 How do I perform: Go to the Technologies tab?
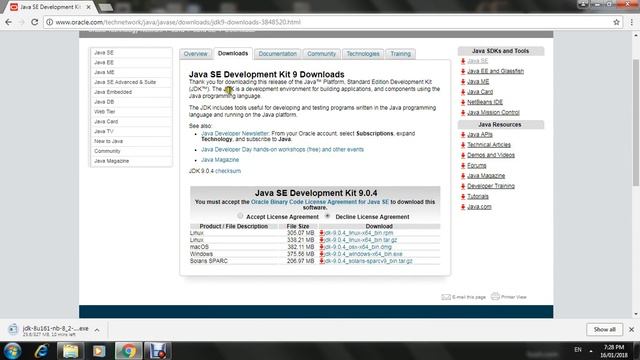(x=363, y=54)
